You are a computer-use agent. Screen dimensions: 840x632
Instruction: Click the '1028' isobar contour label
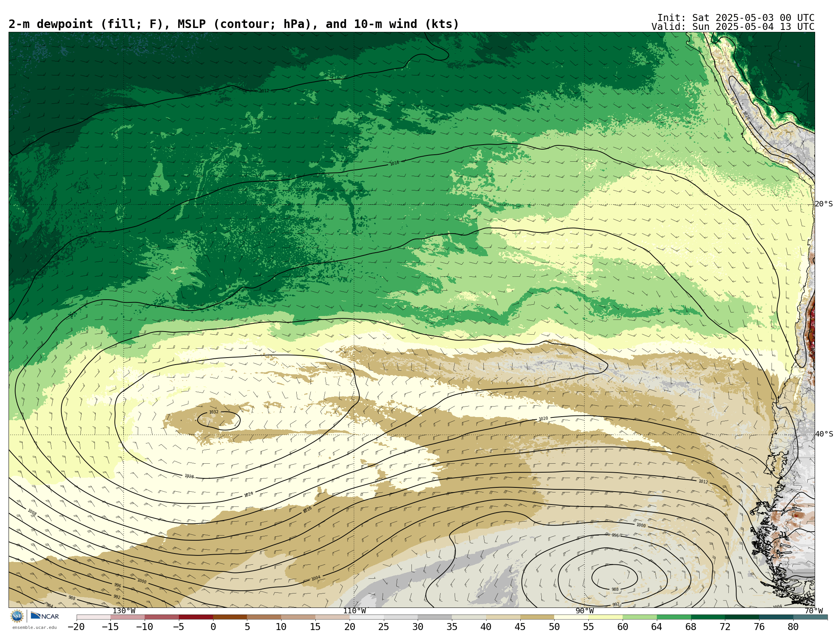[x=189, y=476]
